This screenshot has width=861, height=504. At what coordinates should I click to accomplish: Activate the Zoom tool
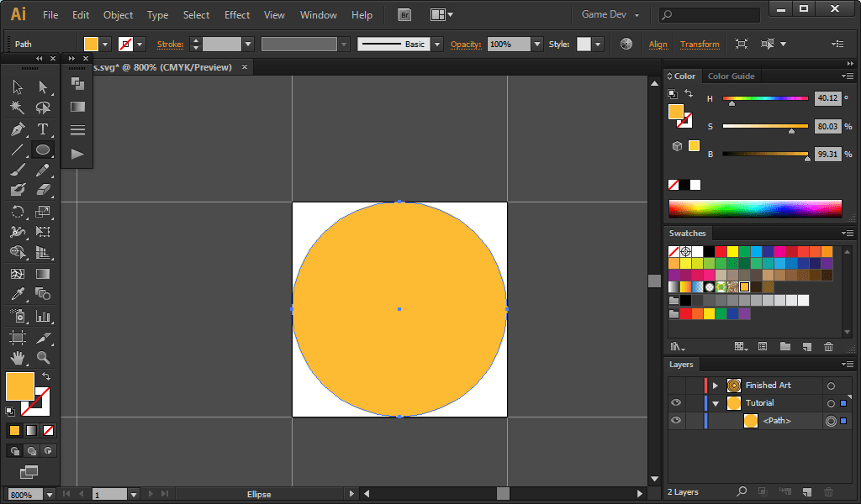pyautogui.click(x=42, y=360)
